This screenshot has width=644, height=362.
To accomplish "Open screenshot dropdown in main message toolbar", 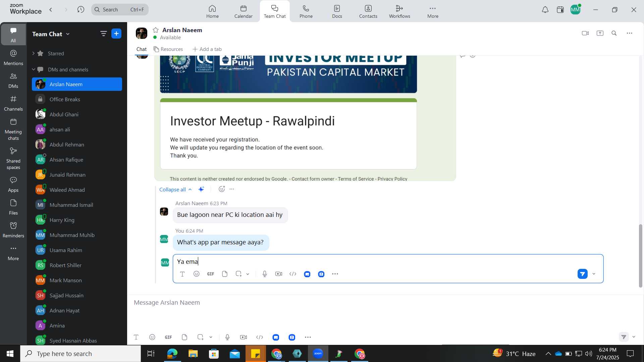I will click(211, 337).
